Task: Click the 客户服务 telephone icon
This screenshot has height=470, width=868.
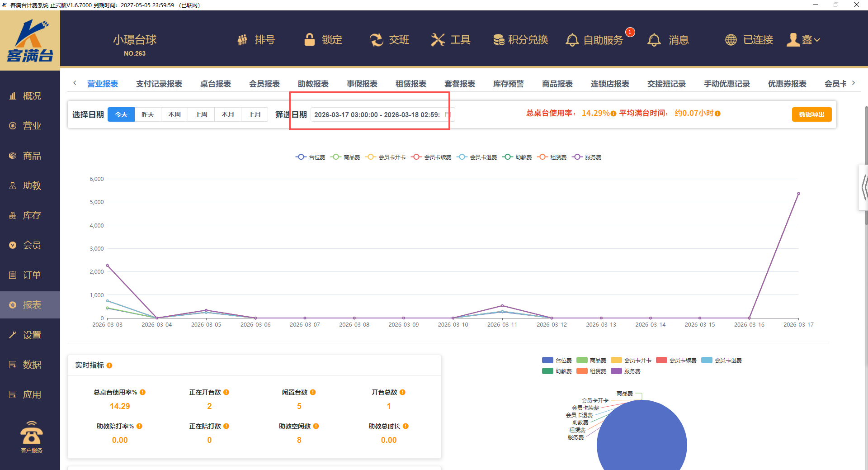Action: coord(31,433)
